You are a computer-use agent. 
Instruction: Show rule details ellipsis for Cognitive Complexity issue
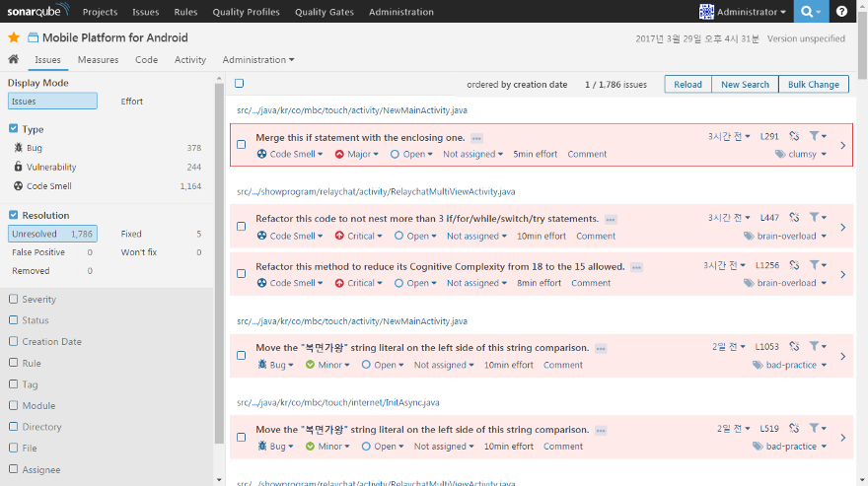click(636, 267)
